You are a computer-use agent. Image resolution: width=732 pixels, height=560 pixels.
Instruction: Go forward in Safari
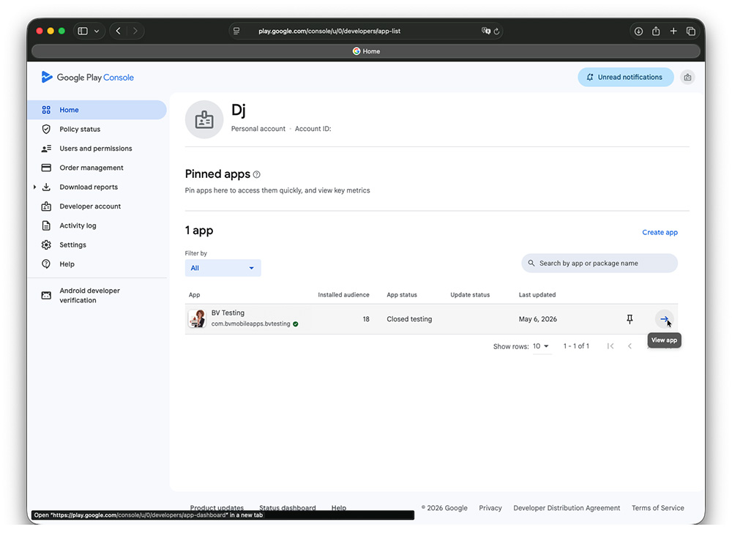tap(135, 31)
